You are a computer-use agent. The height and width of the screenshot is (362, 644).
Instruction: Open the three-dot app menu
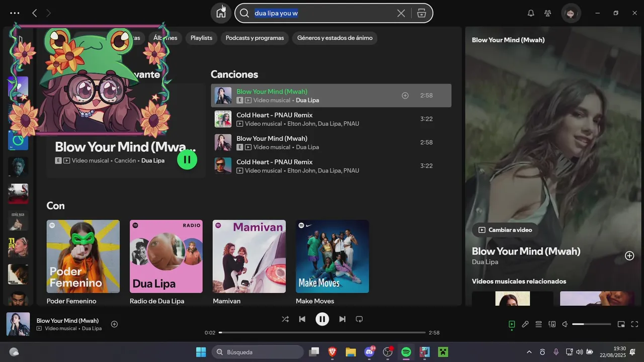(15, 13)
